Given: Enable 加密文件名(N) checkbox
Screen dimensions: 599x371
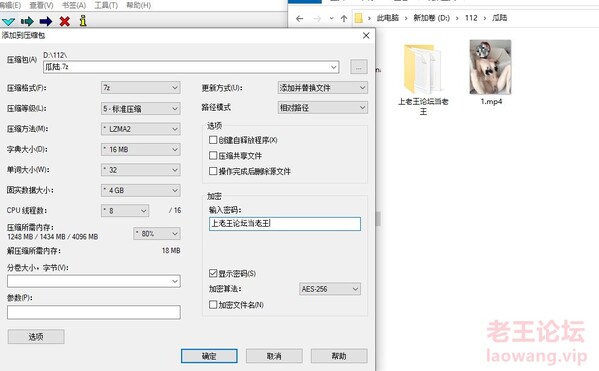Looking at the screenshot, I should pyautogui.click(x=213, y=305).
